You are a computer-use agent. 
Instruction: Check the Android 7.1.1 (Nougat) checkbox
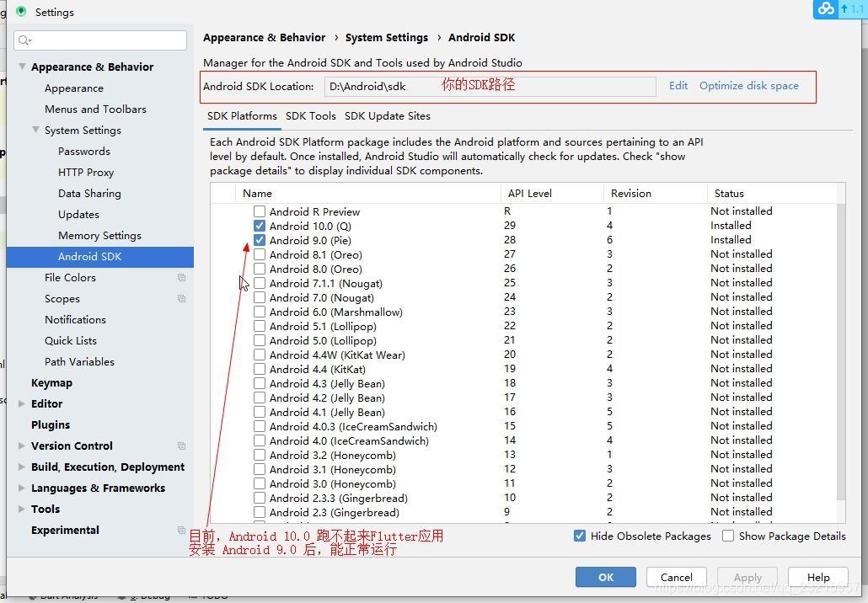259,283
